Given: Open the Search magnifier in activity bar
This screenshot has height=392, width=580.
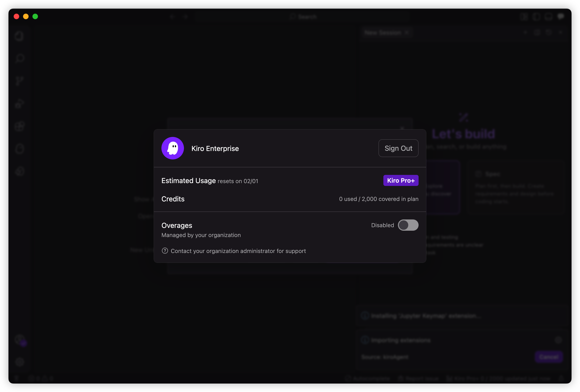Looking at the screenshot, I should click(x=19, y=59).
